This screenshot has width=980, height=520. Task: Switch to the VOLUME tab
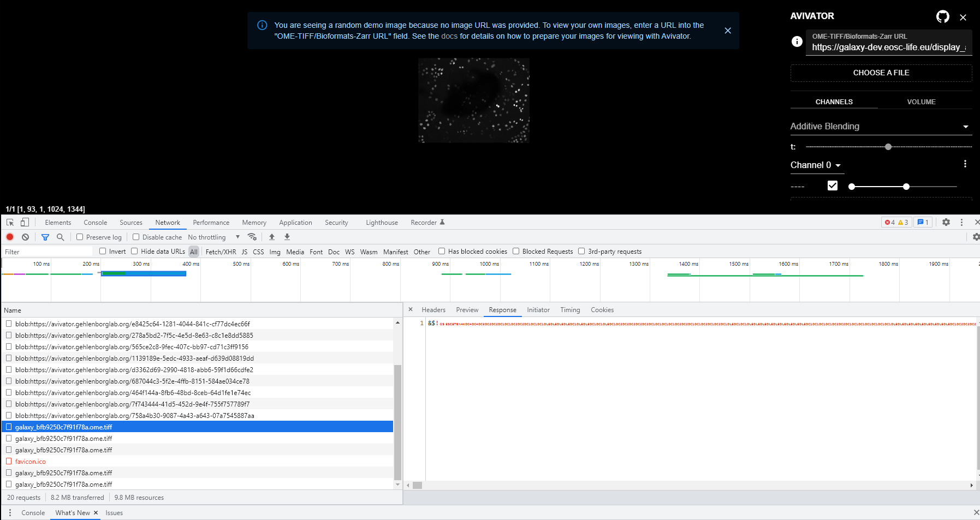tap(921, 101)
